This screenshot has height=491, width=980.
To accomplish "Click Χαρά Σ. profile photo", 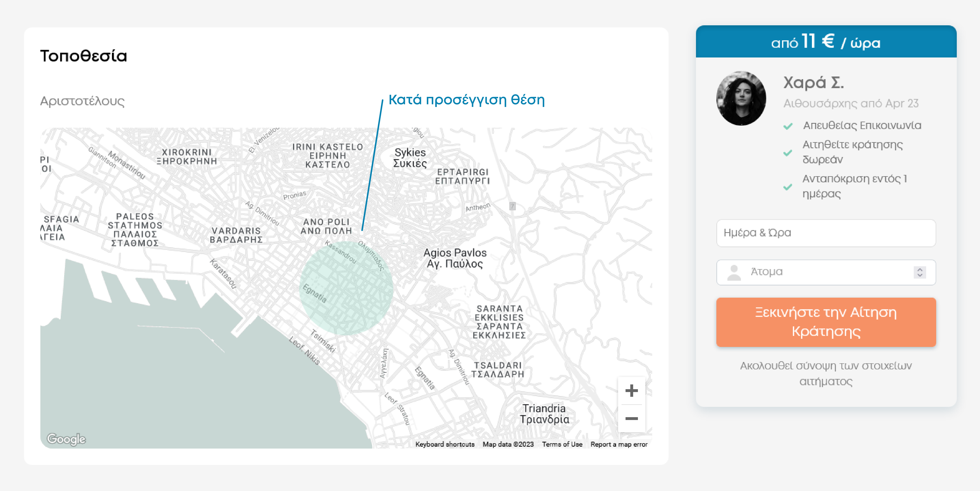I will pyautogui.click(x=741, y=98).
